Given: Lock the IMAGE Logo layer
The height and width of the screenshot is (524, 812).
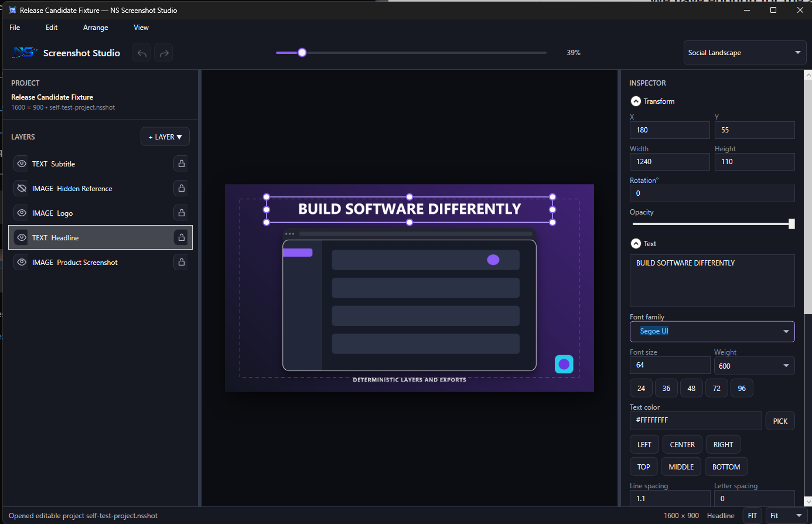Looking at the screenshot, I should coord(182,213).
